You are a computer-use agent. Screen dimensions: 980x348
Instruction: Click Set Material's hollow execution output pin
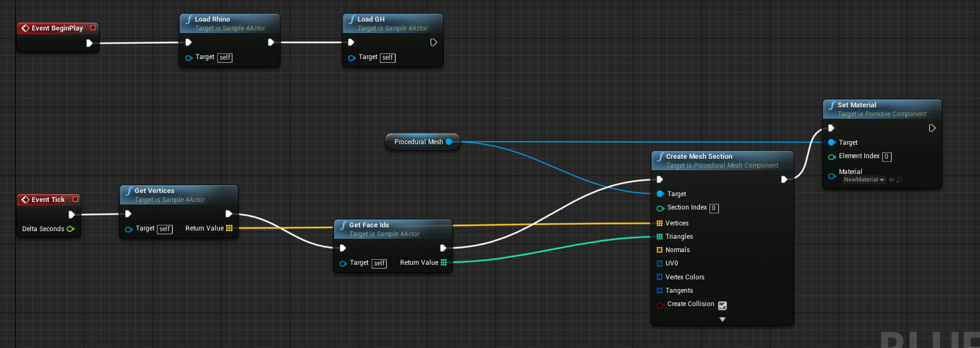[932, 128]
